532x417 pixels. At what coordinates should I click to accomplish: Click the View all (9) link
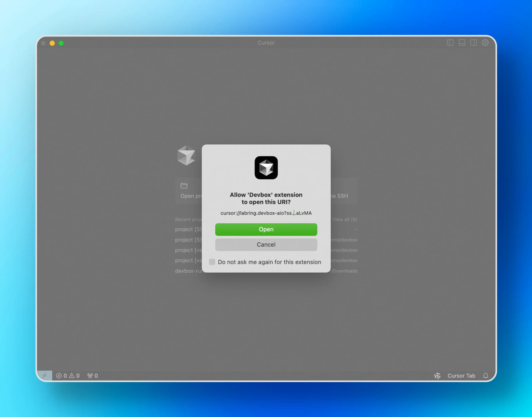(345, 220)
